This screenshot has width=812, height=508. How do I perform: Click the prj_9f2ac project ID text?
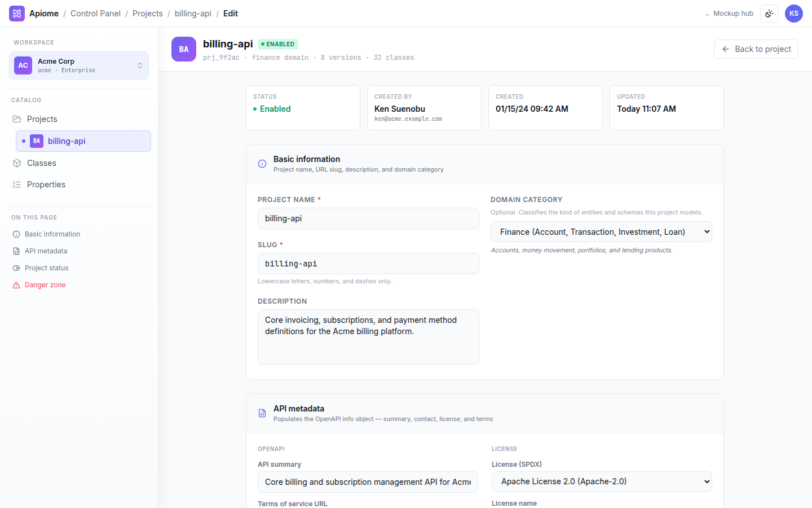pyautogui.click(x=221, y=58)
